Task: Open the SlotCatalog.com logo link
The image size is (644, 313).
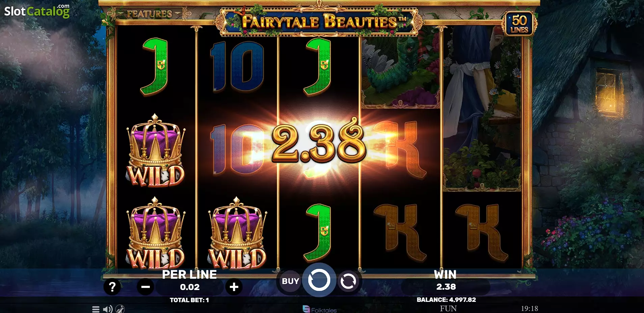Action: pyautogui.click(x=37, y=11)
